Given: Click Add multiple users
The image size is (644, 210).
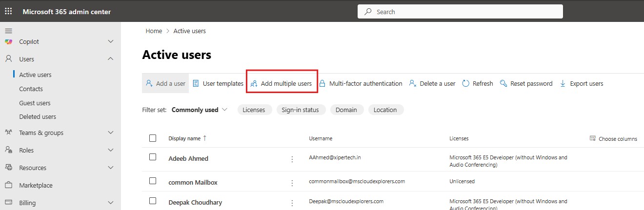Looking at the screenshot, I should 281,83.
